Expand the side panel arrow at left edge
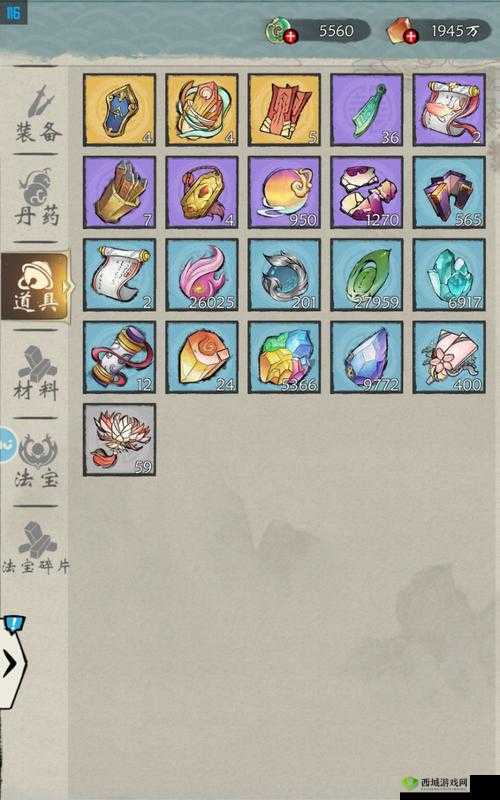 11,664
